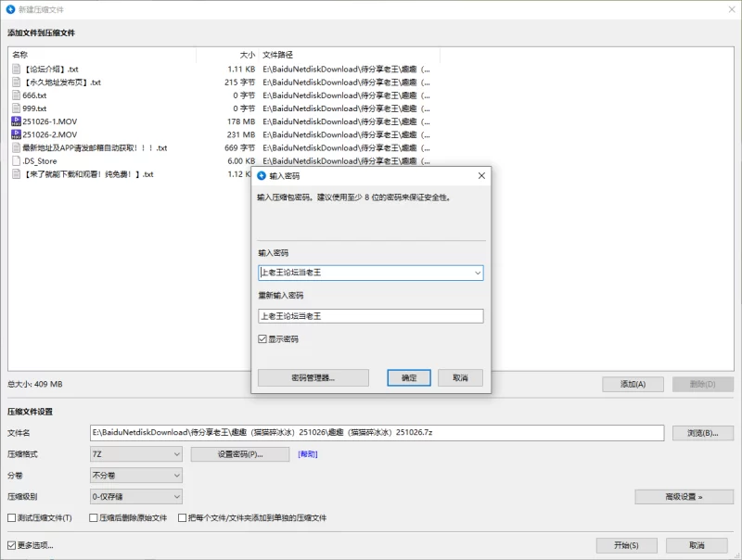Click the 251026-1.MOV video file icon
Viewport: 742px width, 560px height.
tap(15, 121)
